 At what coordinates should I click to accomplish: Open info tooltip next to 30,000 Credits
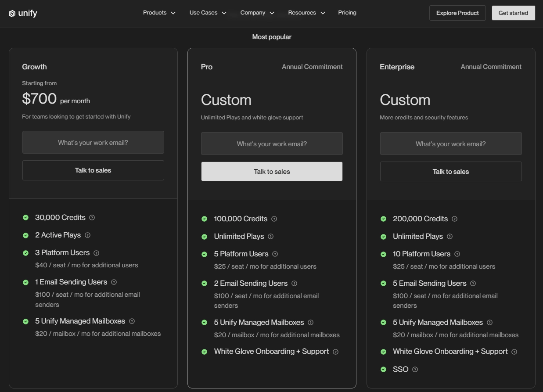click(92, 217)
